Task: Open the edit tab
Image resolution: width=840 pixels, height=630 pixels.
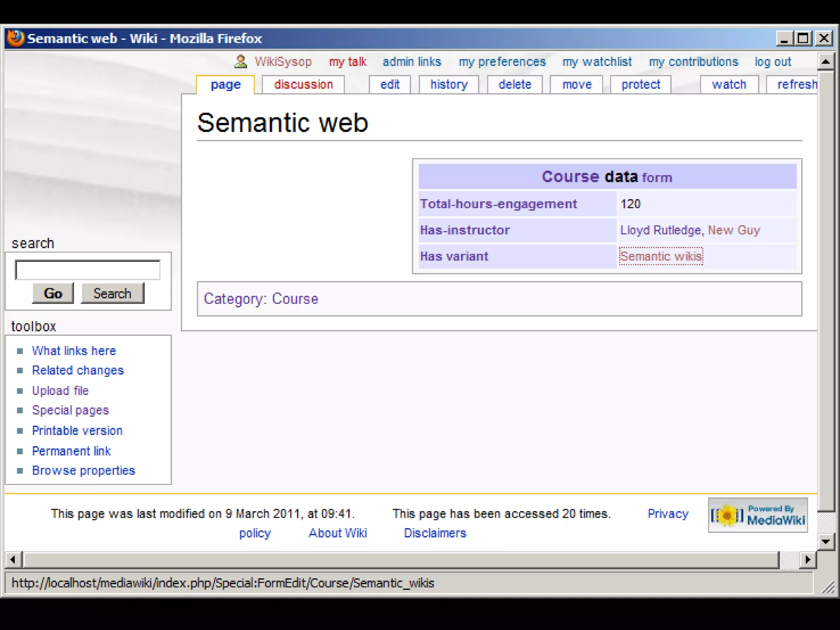Action: point(390,84)
